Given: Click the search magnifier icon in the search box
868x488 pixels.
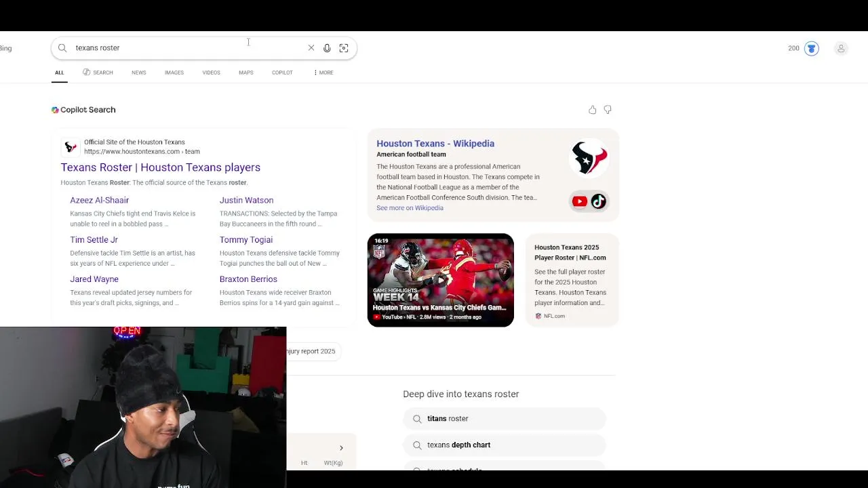Looking at the screenshot, I should (x=62, y=48).
